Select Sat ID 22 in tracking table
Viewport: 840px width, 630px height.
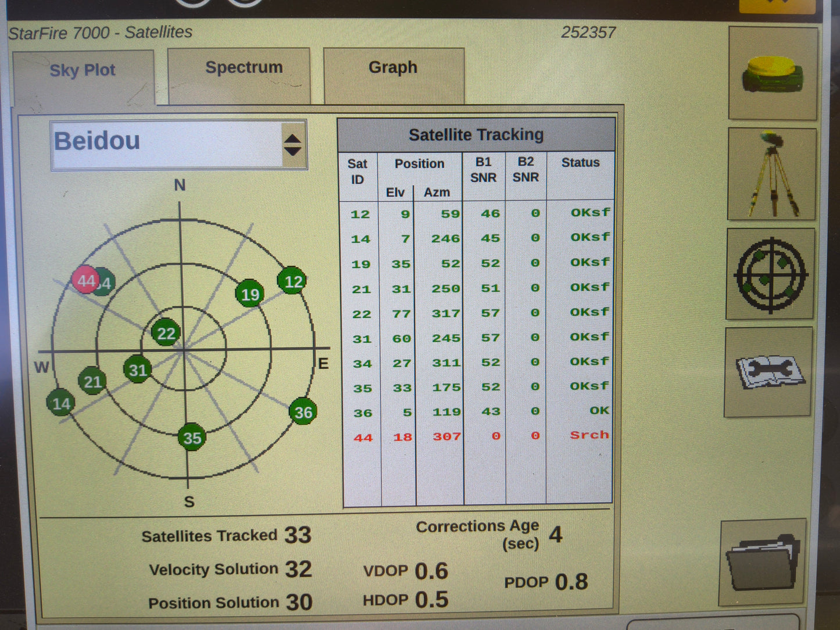[362, 314]
